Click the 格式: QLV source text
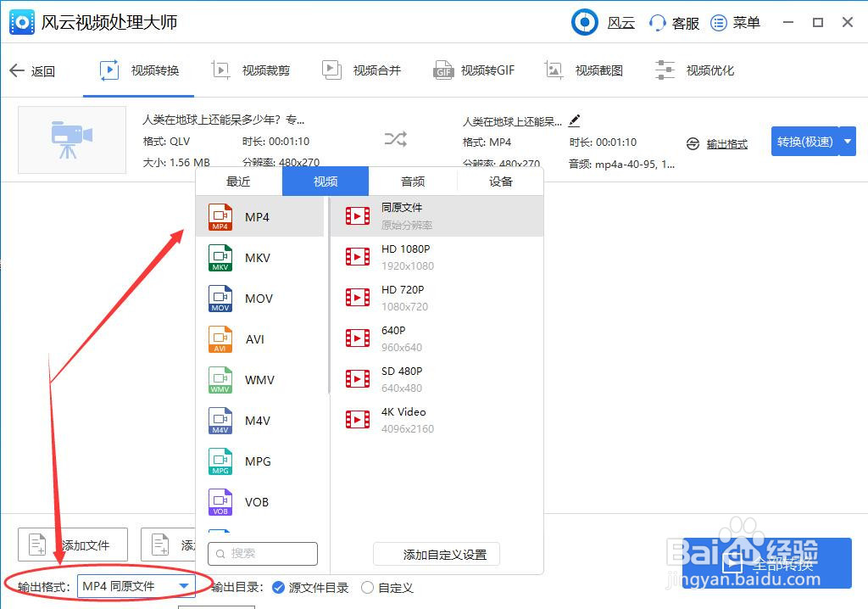The image size is (868, 609). click(x=166, y=142)
